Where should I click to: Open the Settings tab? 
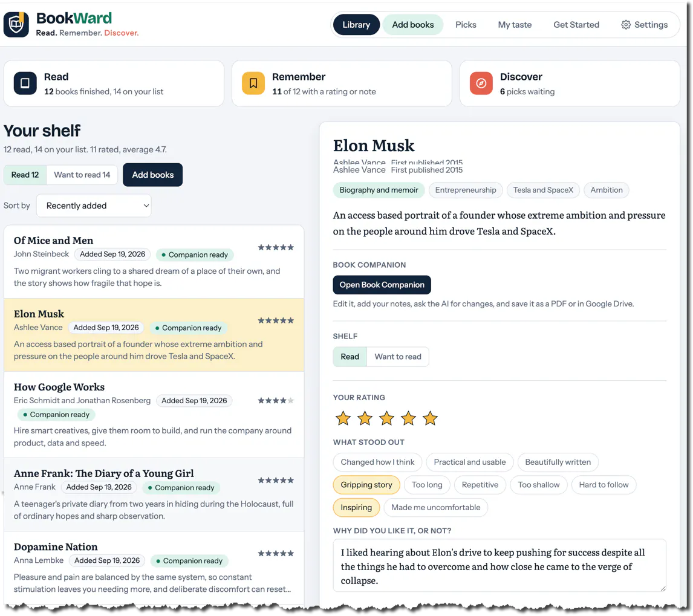tap(645, 25)
